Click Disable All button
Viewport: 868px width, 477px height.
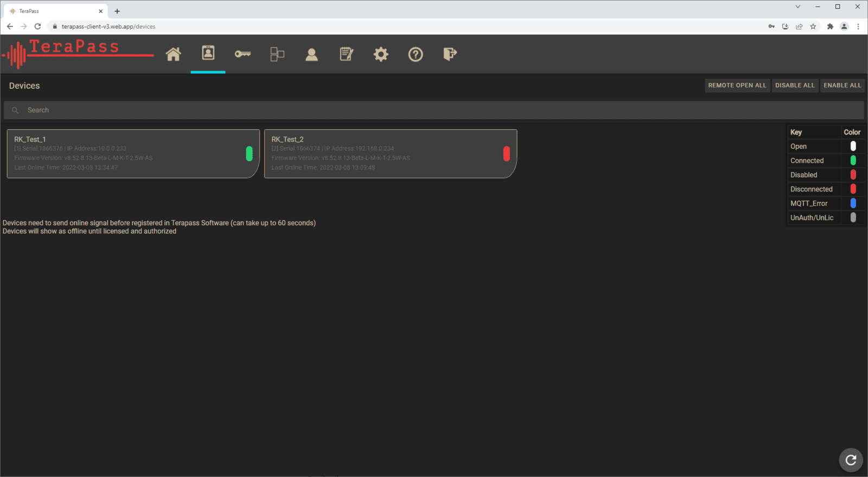point(795,85)
